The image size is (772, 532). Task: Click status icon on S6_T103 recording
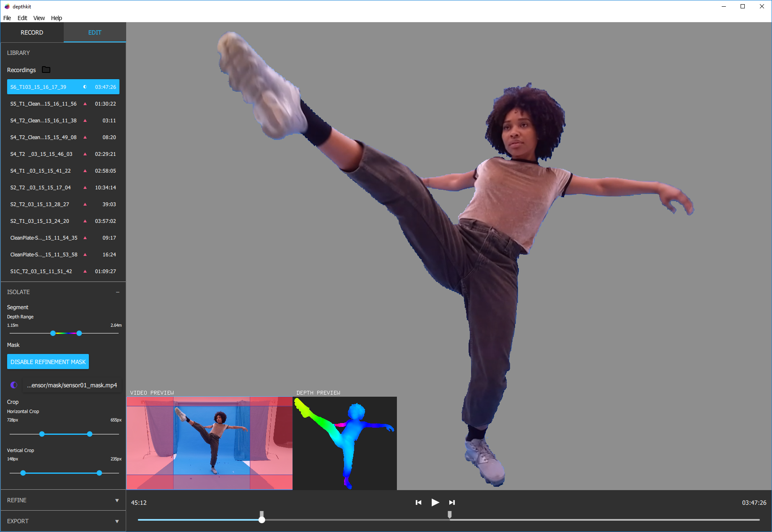[85, 87]
